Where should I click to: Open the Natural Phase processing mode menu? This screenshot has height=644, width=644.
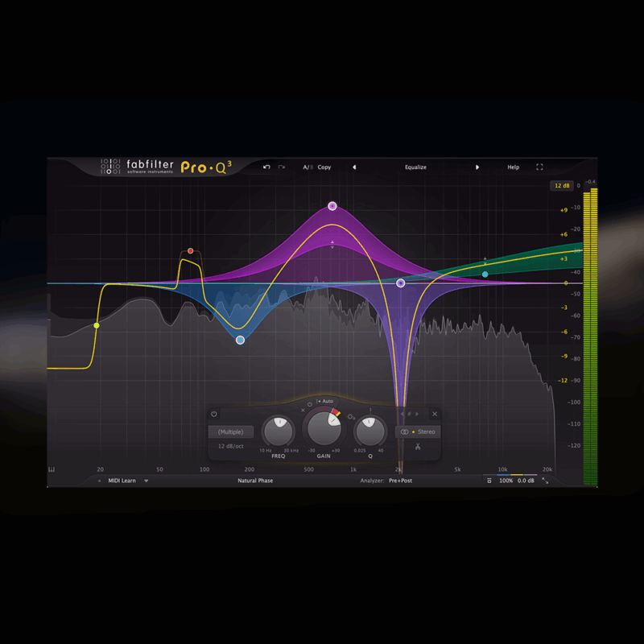coord(255,481)
